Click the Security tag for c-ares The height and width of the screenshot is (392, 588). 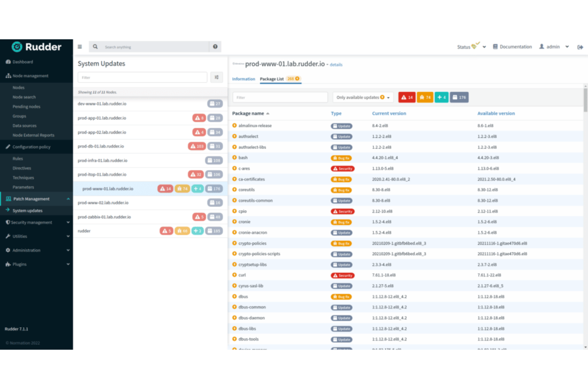tap(342, 169)
